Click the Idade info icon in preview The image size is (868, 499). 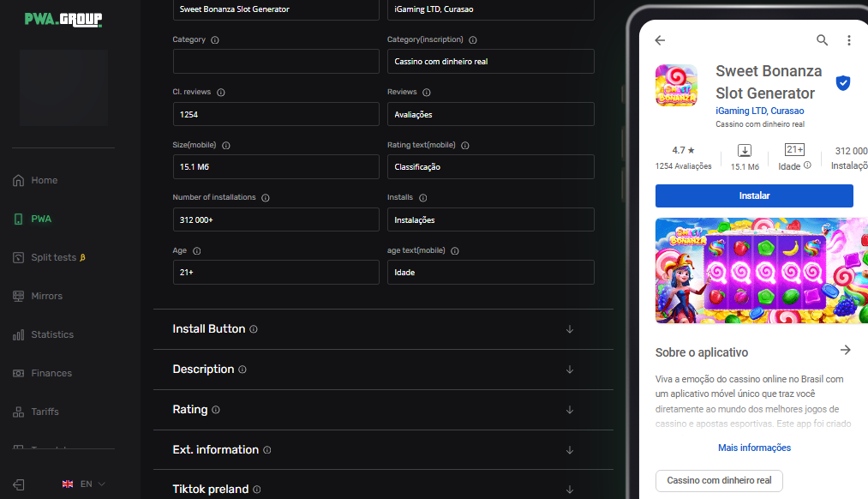pyautogui.click(x=807, y=165)
